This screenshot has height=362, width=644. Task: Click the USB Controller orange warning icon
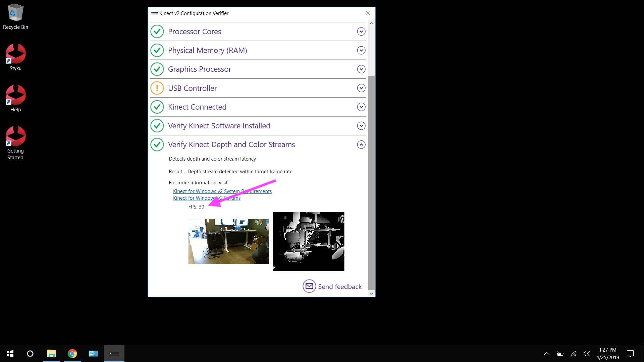tap(157, 88)
